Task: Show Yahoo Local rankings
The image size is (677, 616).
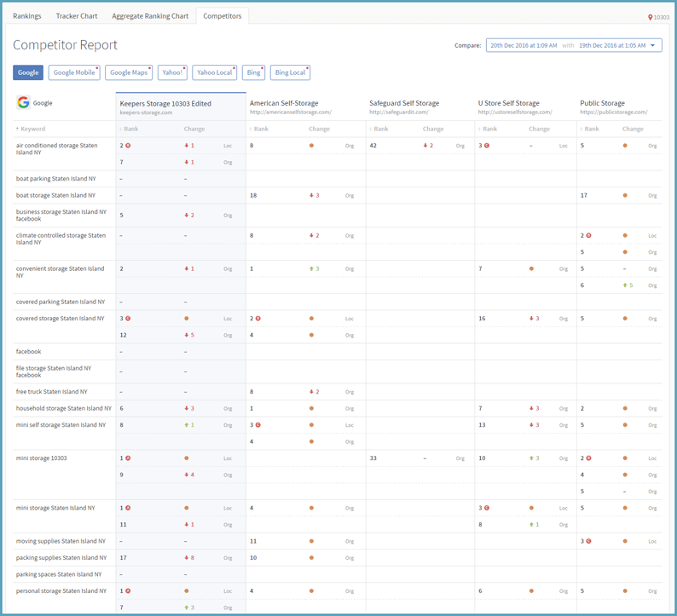Action: tap(214, 72)
